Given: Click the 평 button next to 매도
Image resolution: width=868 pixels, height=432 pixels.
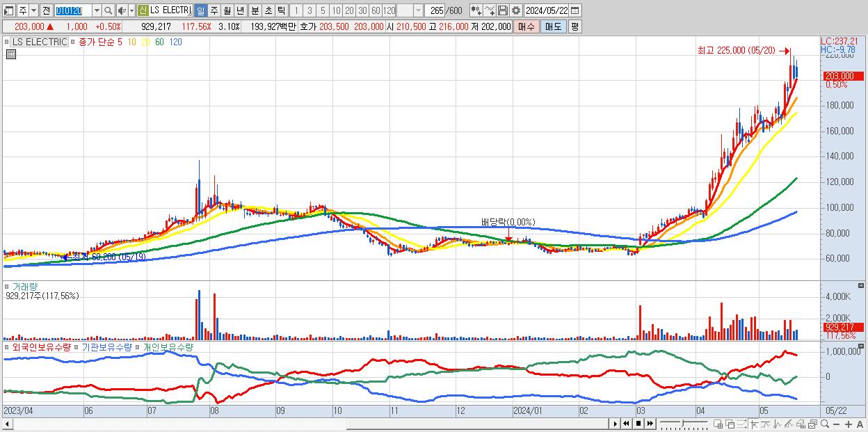Looking at the screenshot, I should (x=574, y=26).
